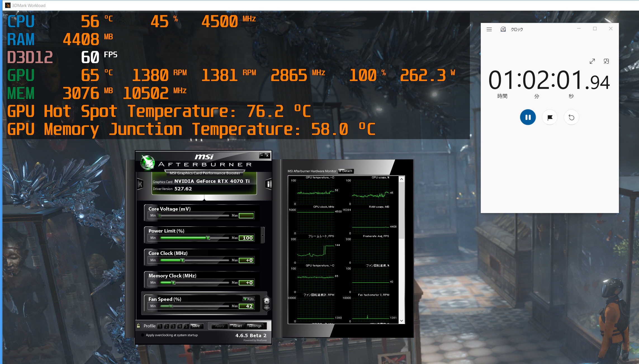Click the stopwatch time 01:02:01.94
The height and width of the screenshot is (364, 639).
(549, 81)
